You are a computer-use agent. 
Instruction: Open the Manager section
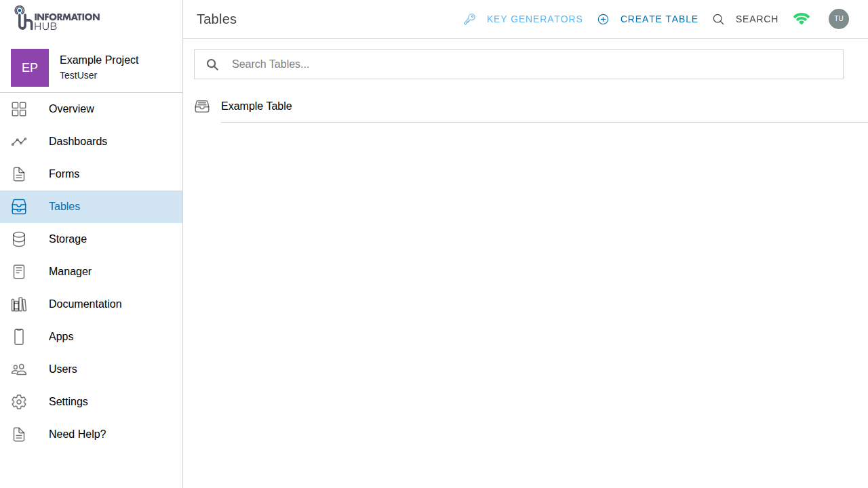70,272
